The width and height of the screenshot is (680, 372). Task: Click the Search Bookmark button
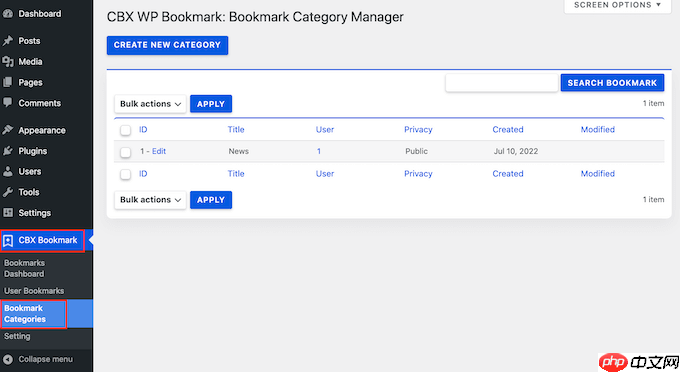[x=612, y=83]
